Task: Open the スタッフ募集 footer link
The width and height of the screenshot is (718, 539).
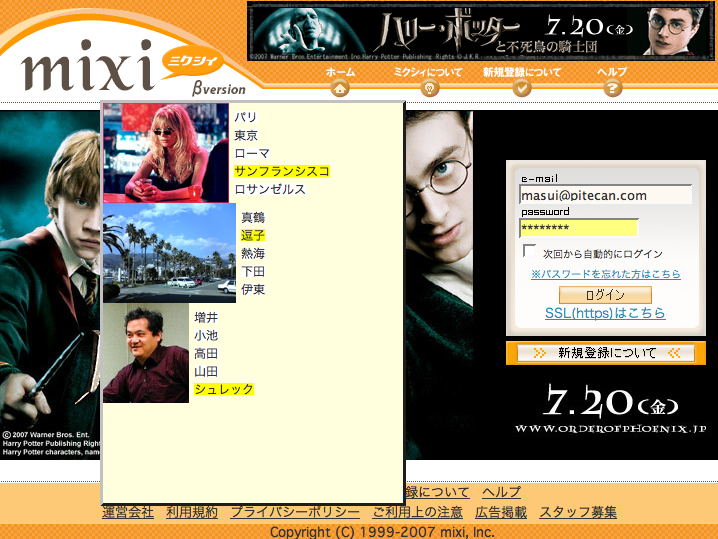Action: pyautogui.click(x=578, y=512)
